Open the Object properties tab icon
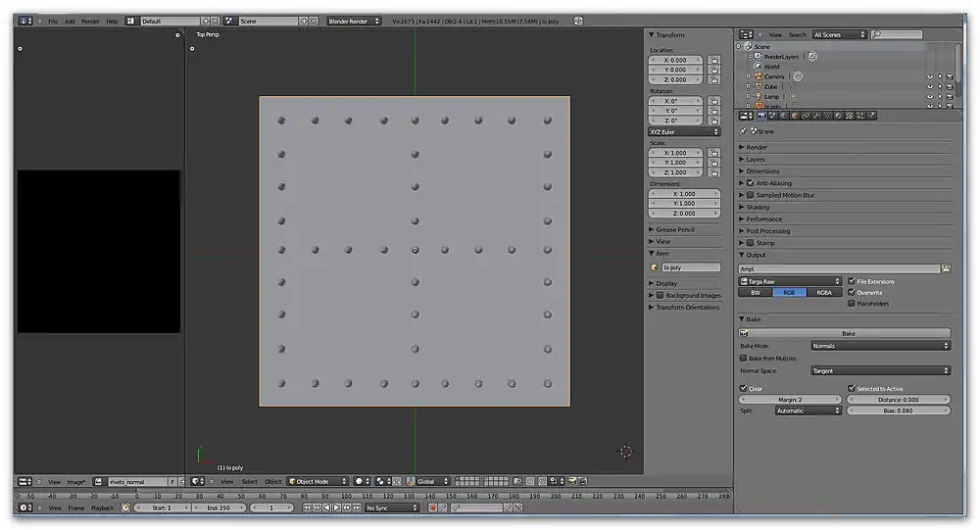 [794, 116]
